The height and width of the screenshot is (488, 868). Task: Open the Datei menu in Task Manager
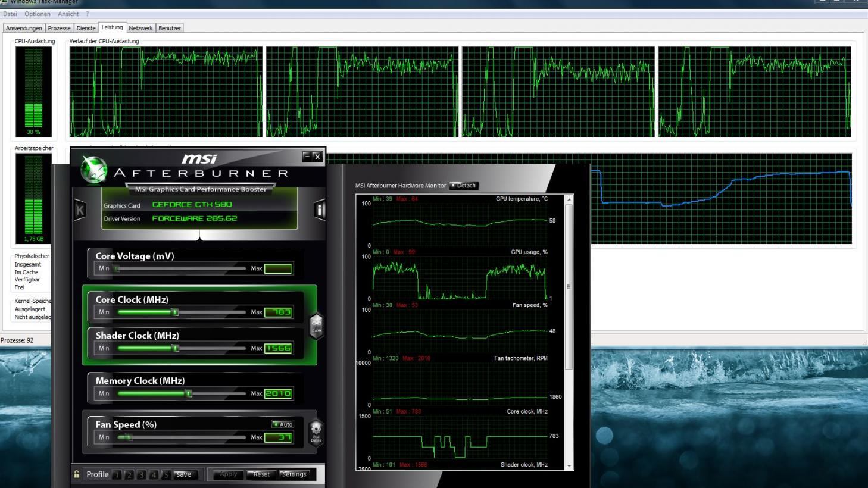10,14
